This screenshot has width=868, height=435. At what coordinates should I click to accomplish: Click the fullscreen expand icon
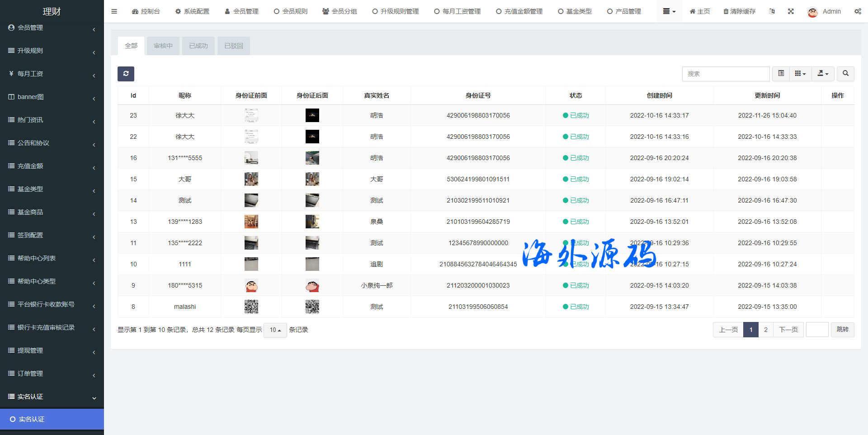791,11
